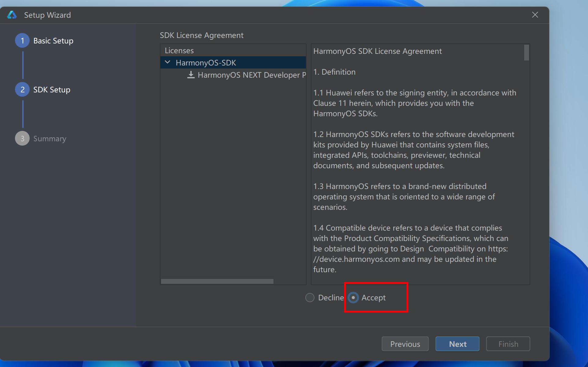This screenshot has height=367, width=588.
Task: Click step 2 circle for SDK Setup
Action: point(22,90)
